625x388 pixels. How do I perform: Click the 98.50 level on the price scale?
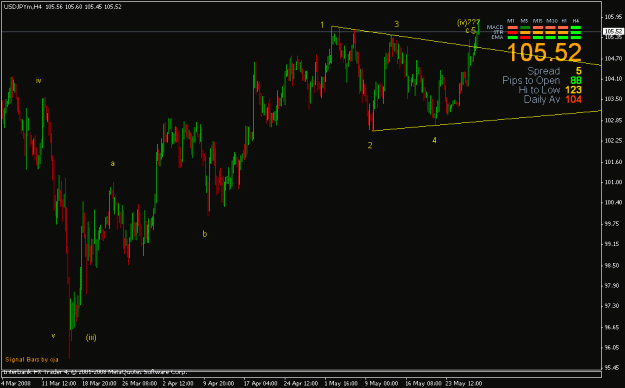(x=613, y=266)
